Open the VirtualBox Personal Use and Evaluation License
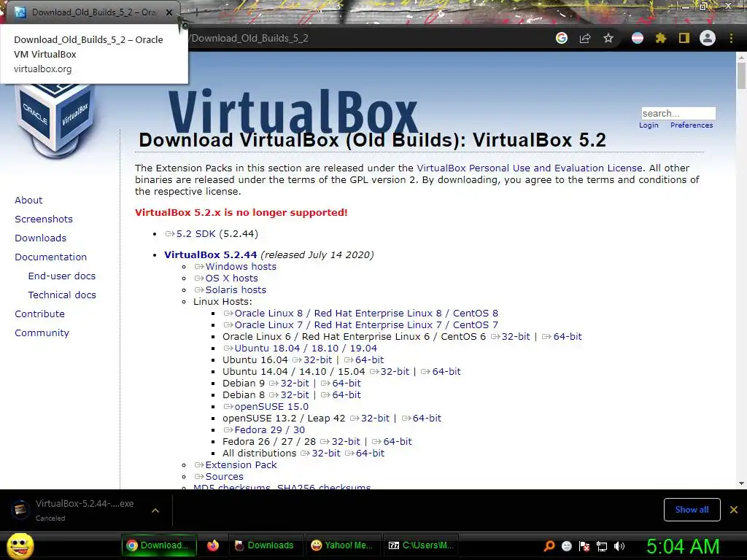Viewport: 747px width, 560px height. [x=530, y=168]
